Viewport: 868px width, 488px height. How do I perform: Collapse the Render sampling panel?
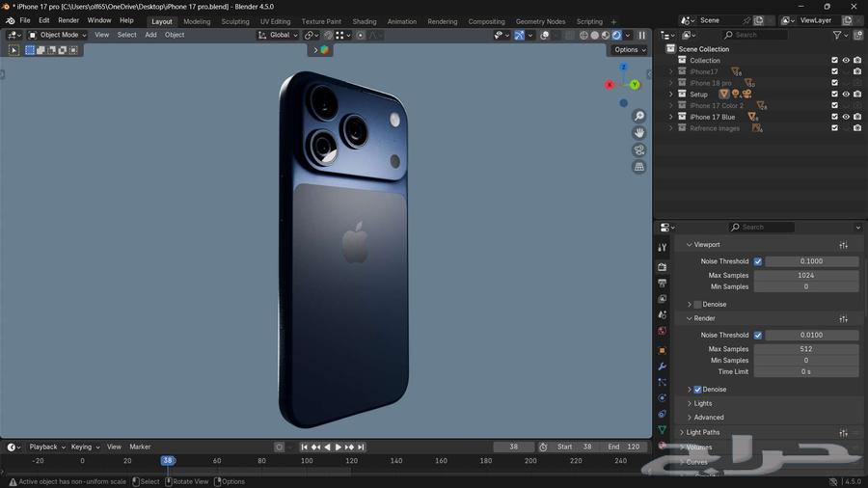click(x=690, y=318)
